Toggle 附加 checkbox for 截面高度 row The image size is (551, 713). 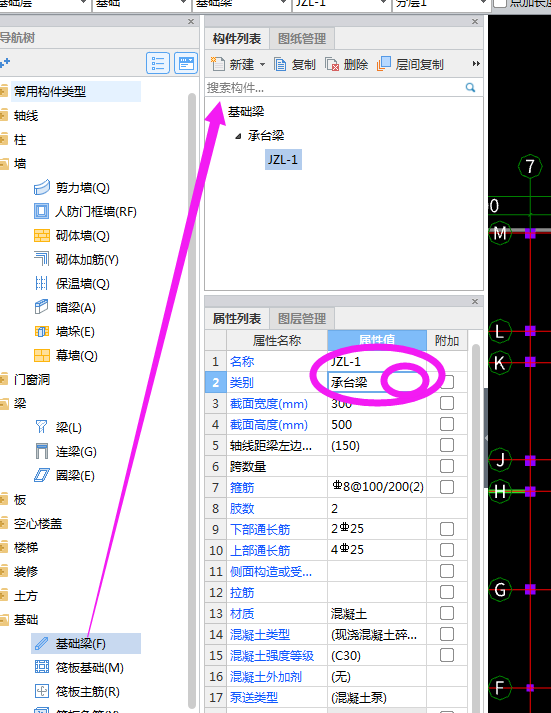447,424
